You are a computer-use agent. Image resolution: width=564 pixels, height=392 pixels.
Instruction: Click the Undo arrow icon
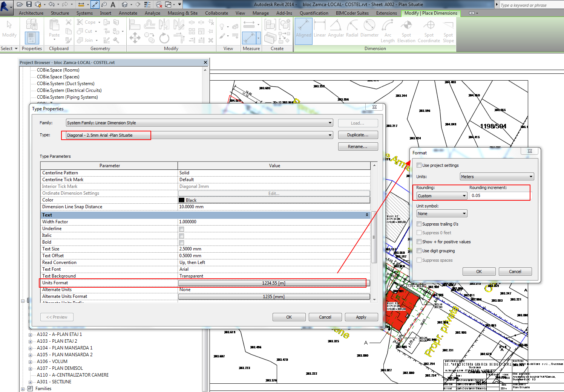[52, 5]
